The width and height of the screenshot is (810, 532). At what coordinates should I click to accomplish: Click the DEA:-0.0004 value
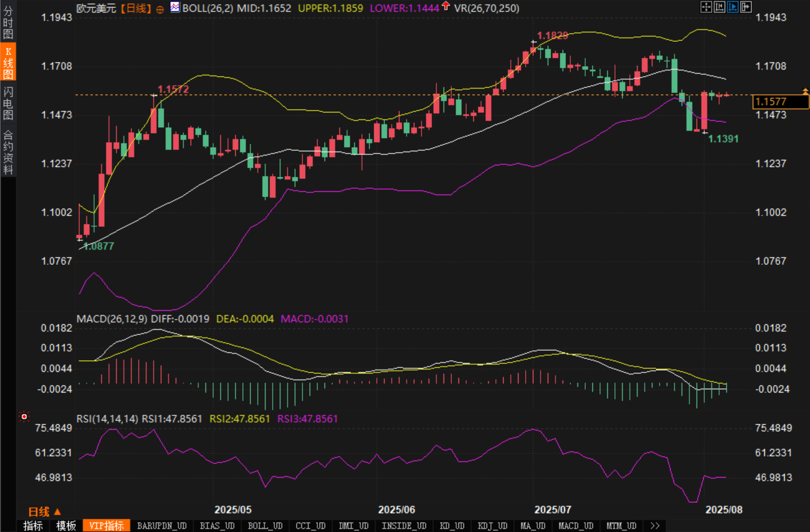245,319
